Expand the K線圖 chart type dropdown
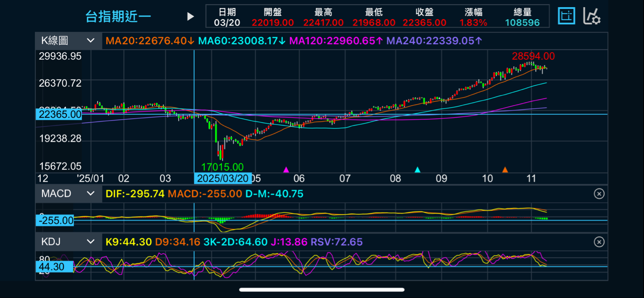Image resolution: width=644 pixels, height=298 pixels. coord(68,41)
